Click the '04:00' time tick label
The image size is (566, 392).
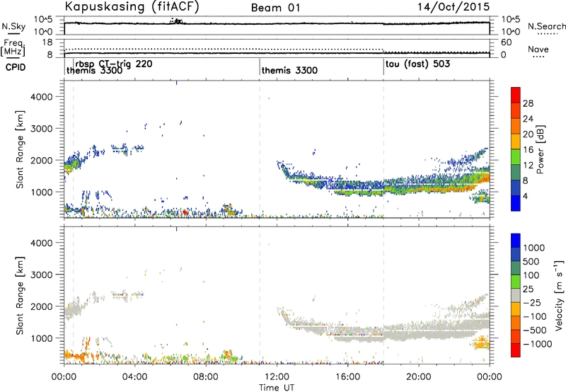click(x=134, y=377)
